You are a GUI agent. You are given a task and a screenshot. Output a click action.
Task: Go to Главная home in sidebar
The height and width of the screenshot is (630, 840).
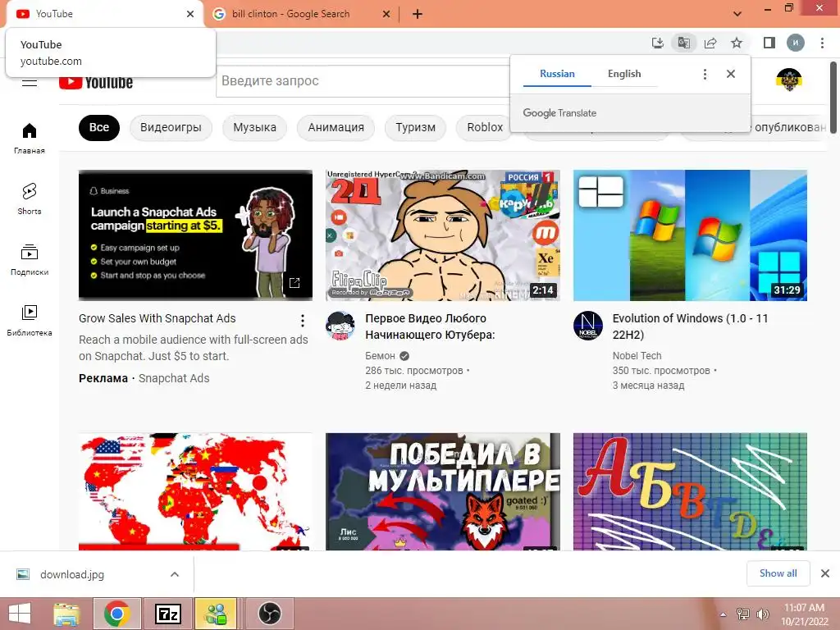[30, 138]
